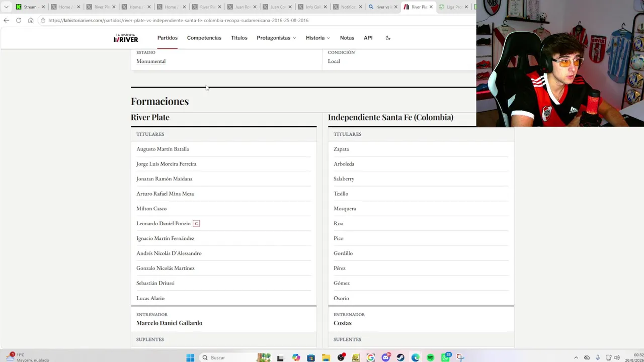The width and height of the screenshot is (644, 362).
Task: Open Arturo Rafael Mina Meza link
Action: 165,194
